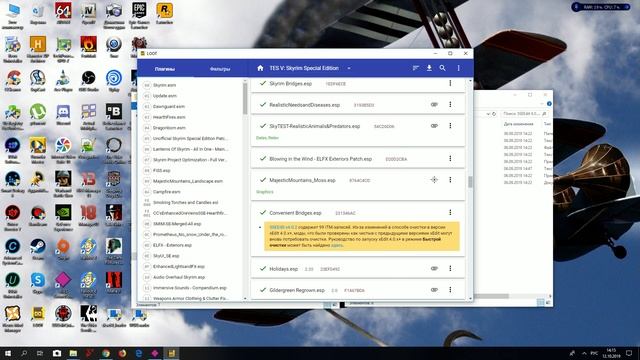Viewport: 640px width, 360px height.
Task: Open Chrome from the taskbar
Action: (106, 353)
